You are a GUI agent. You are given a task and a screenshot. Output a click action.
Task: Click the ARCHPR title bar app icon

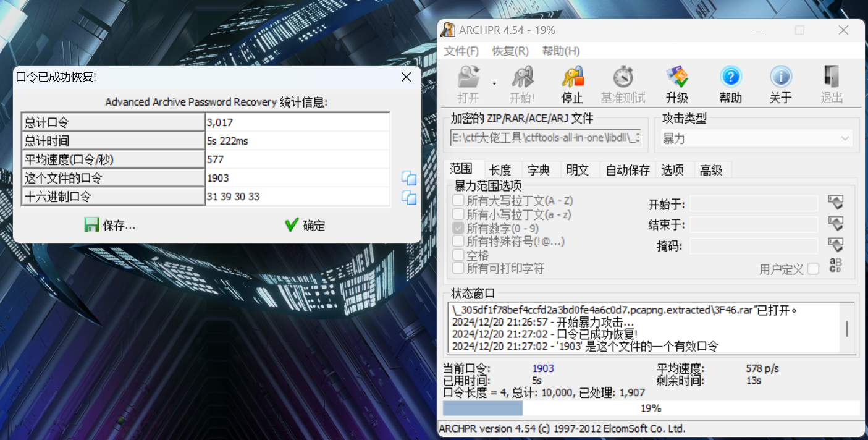[449, 30]
